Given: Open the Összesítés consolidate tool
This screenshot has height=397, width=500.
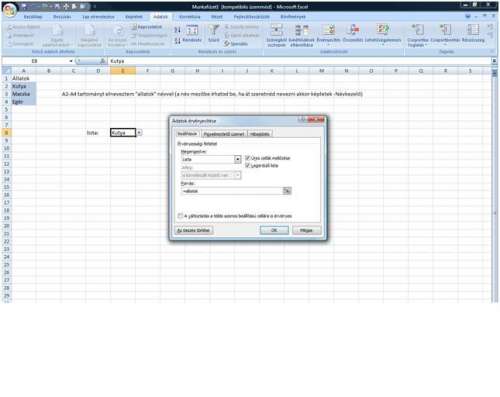Looking at the screenshot, I should [353, 34].
